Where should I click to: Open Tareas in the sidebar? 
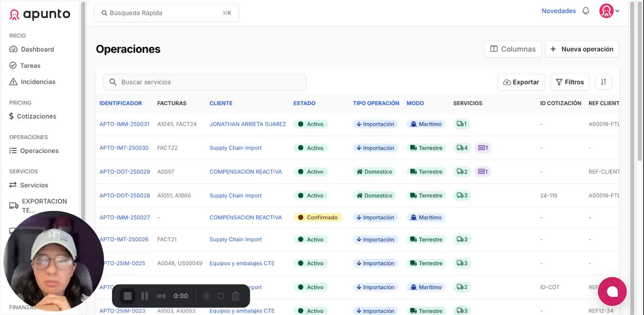coord(30,66)
